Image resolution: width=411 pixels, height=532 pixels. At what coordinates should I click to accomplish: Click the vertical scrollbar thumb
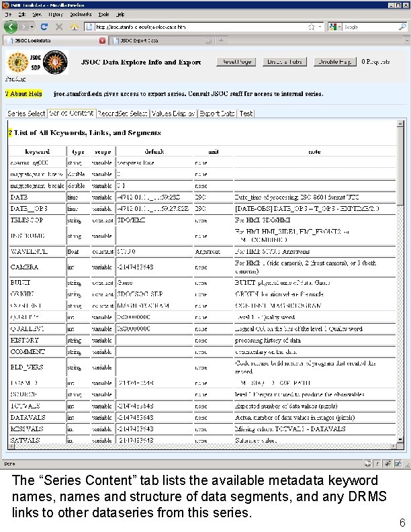[400, 167]
